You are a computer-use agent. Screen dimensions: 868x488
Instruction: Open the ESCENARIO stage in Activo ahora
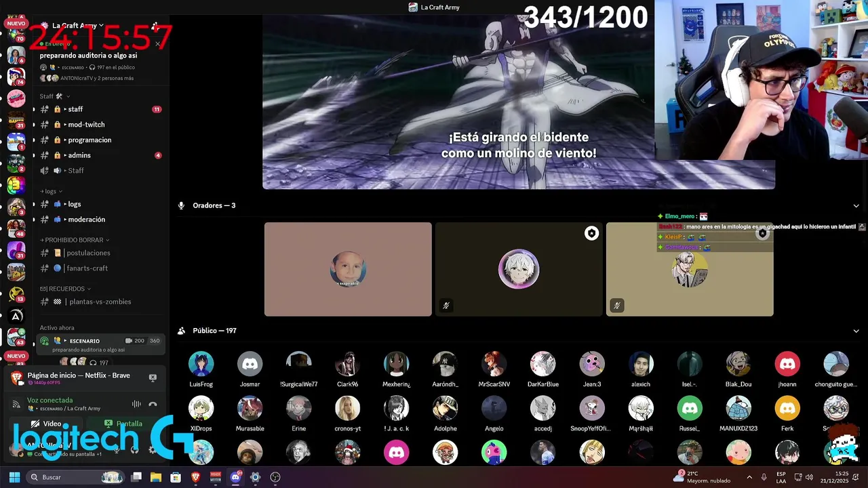(100, 344)
